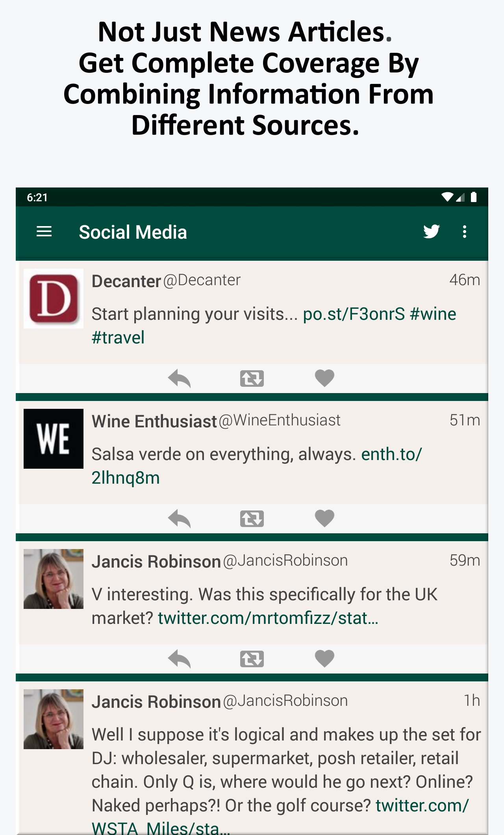504x835 pixels.
Task: Open Jancis Robinson's avatar on 1h tweet
Action: (x=54, y=719)
